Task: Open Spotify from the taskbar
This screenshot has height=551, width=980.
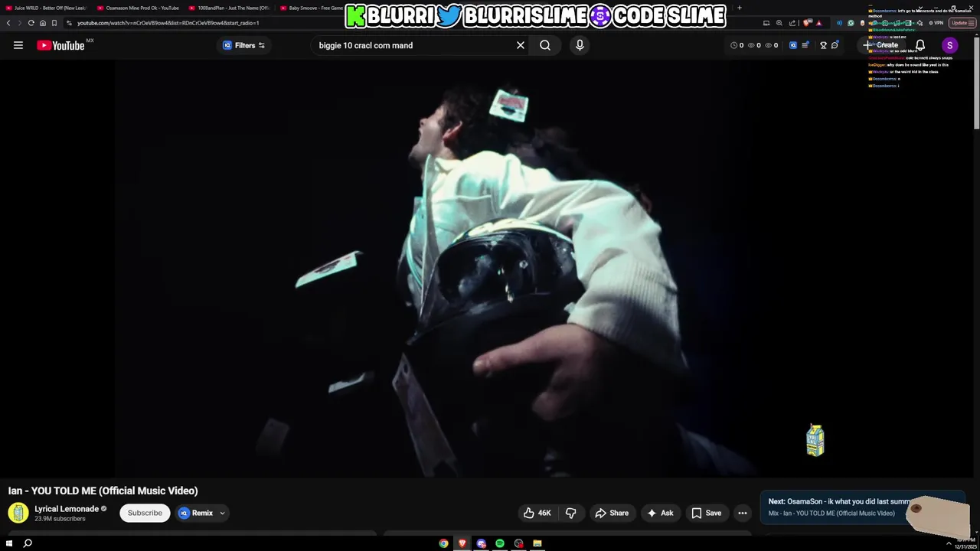Action: click(500, 543)
